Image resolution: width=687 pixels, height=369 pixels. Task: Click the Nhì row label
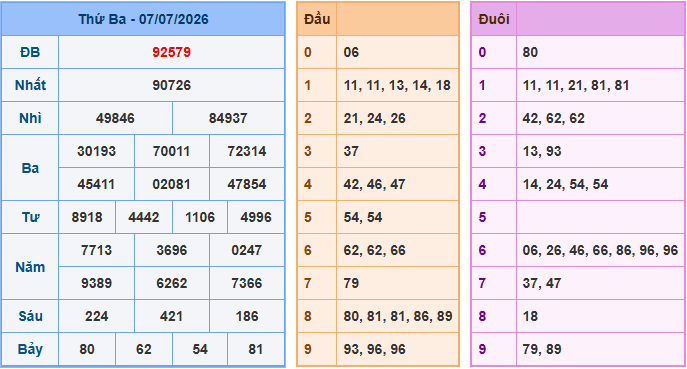click(30, 118)
